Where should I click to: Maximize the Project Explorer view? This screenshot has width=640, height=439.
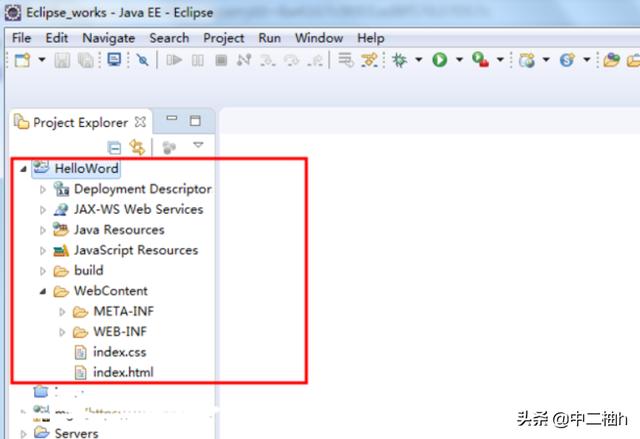[195, 121]
